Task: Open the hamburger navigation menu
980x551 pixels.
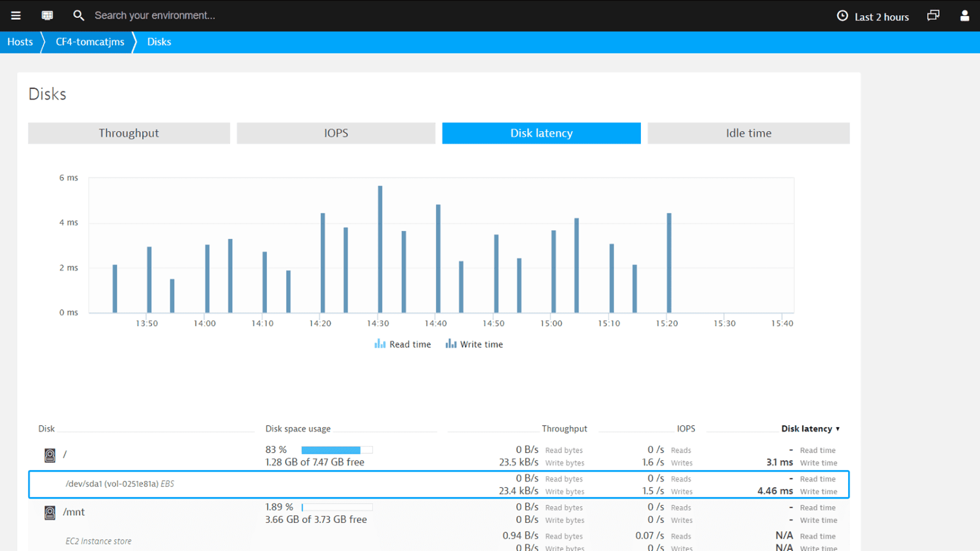Action: 15,15
